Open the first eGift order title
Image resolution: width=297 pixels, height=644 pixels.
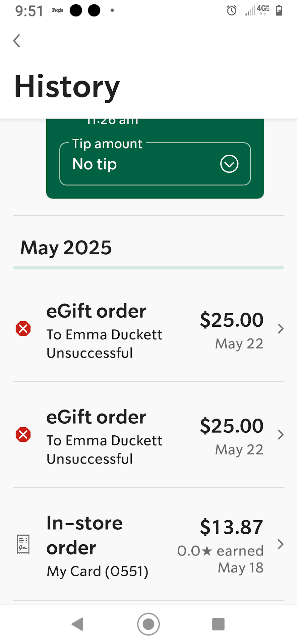[96, 311]
